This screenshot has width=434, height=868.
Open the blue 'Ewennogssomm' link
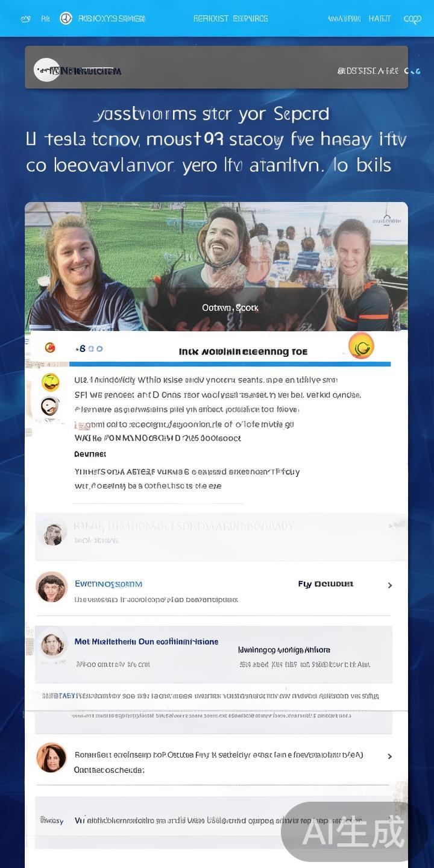click(108, 583)
